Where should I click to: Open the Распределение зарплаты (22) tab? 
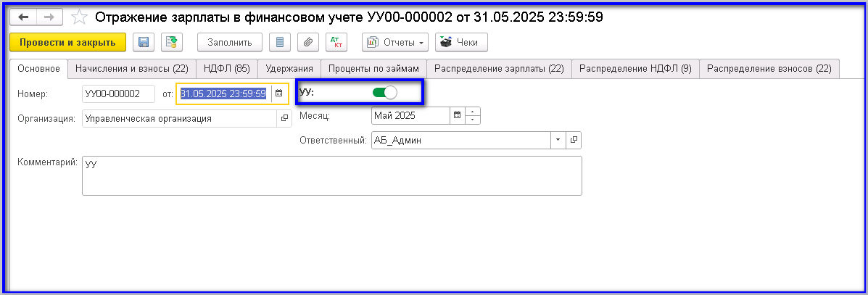pyautogui.click(x=499, y=69)
